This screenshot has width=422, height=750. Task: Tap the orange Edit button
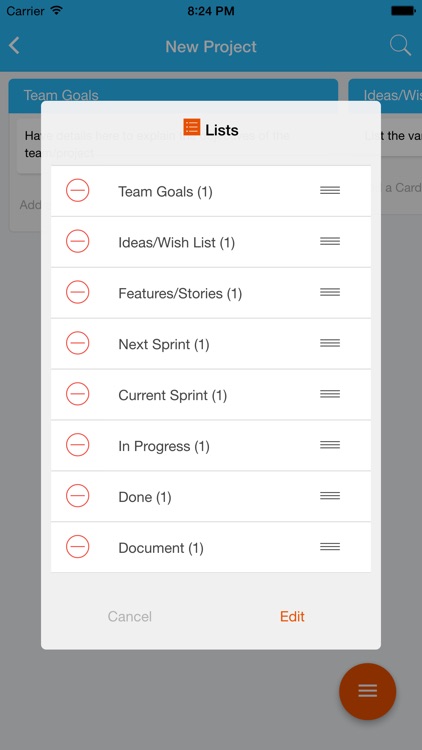click(292, 616)
